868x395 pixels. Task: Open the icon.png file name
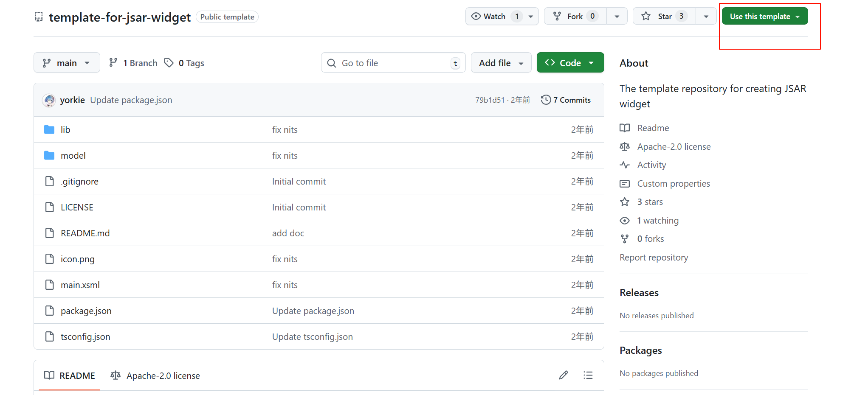[x=78, y=259]
